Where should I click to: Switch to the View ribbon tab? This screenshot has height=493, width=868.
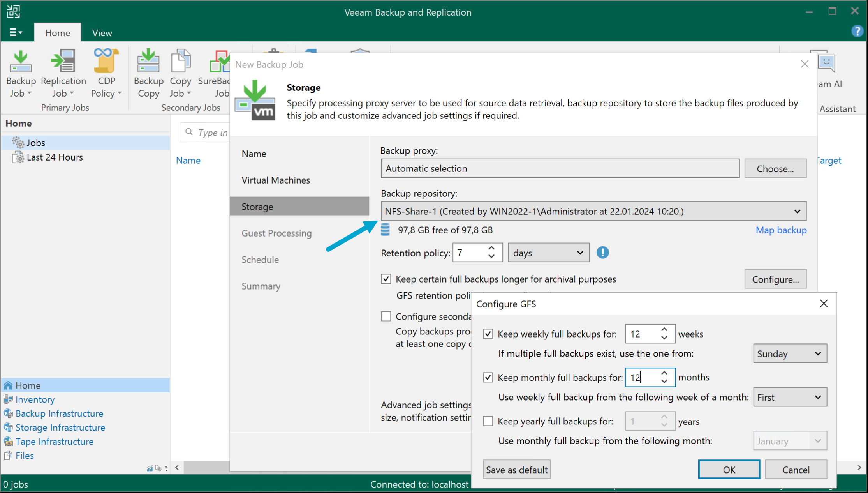(x=101, y=32)
